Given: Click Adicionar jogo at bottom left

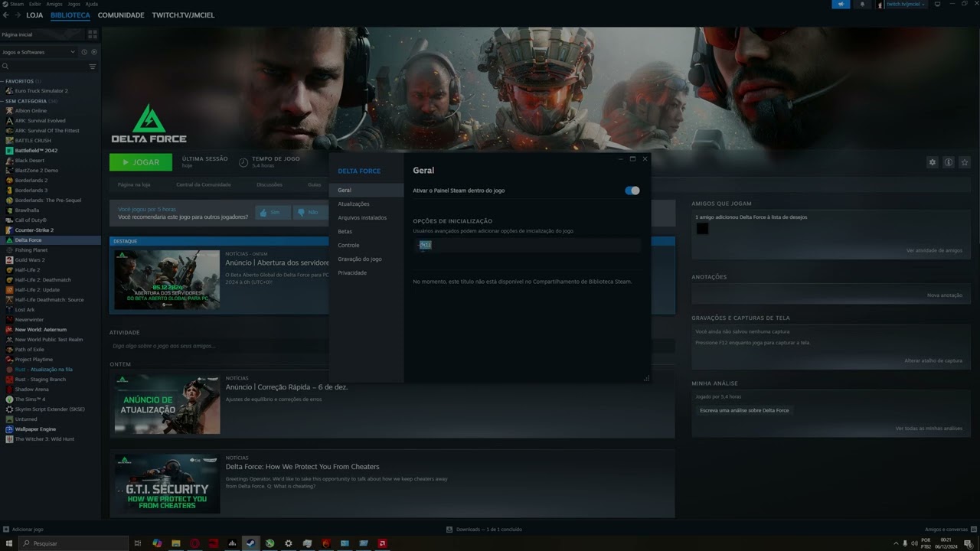Looking at the screenshot, I should pos(24,530).
